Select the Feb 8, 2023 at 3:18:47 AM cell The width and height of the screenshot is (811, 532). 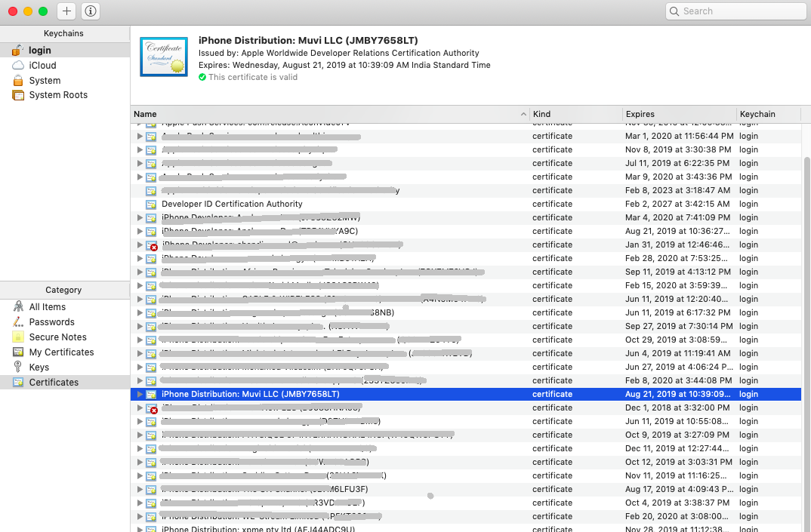(x=677, y=190)
